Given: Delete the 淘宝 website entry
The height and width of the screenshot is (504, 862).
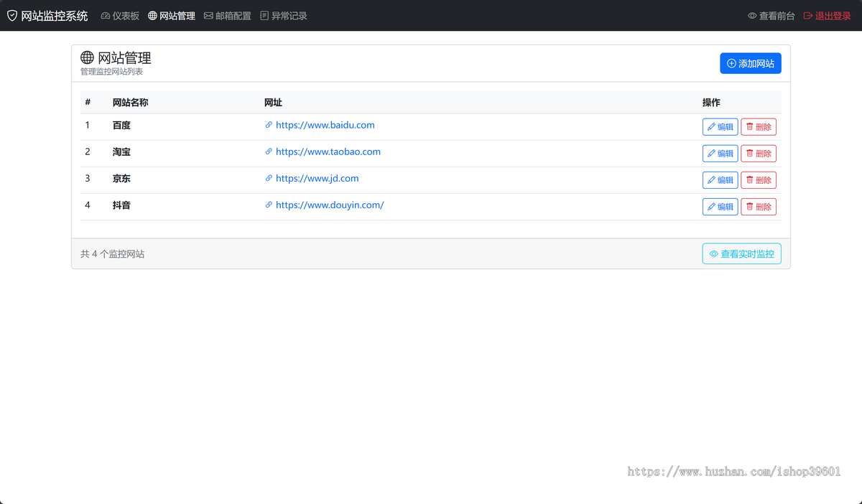Looking at the screenshot, I should coord(759,154).
